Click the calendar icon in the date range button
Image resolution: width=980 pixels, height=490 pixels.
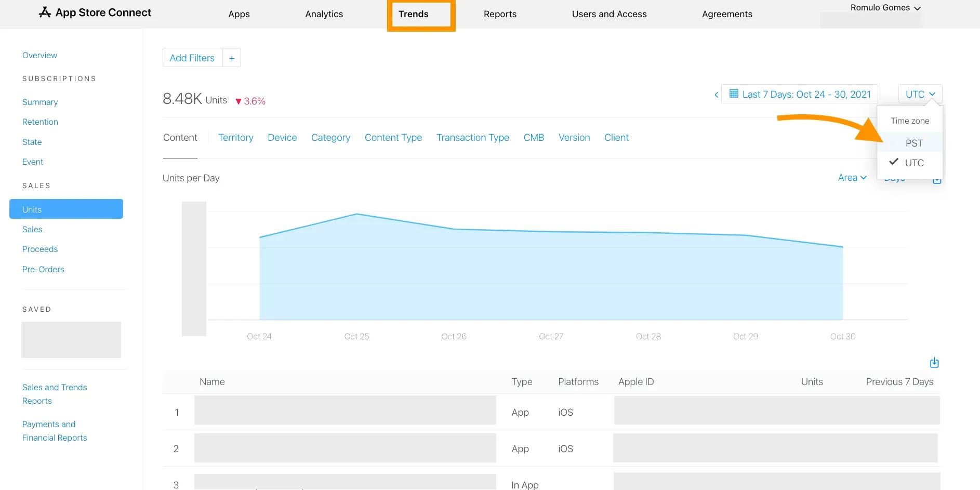[x=734, y=94]
